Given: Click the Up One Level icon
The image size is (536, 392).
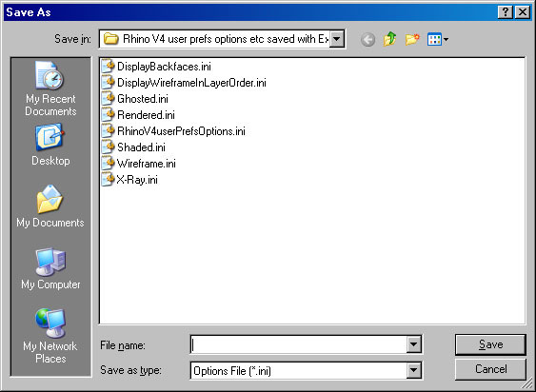Looking at the screenshot, I should (x=389, y=39).
